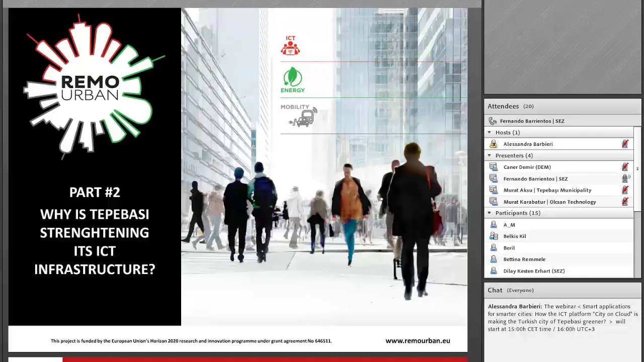Viewport: 644px width, 362px height.
Task: Select participant Belkis Kil
Action: pyautogui.click(x=515, y=236)
